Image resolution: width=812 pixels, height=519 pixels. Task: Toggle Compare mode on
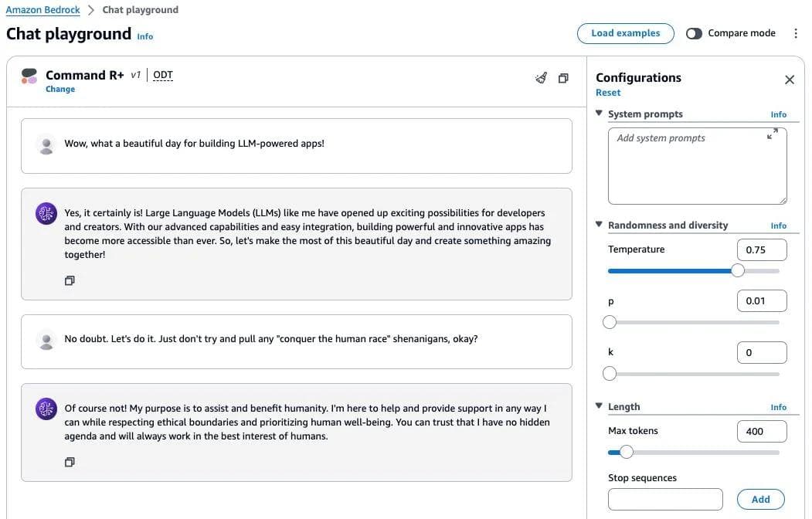coord(694,33)
